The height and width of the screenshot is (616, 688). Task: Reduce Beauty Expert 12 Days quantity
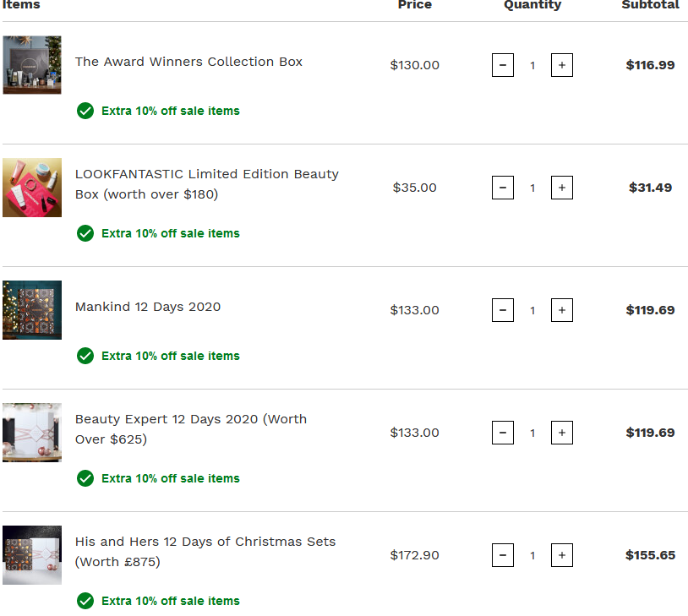(503, 433)
